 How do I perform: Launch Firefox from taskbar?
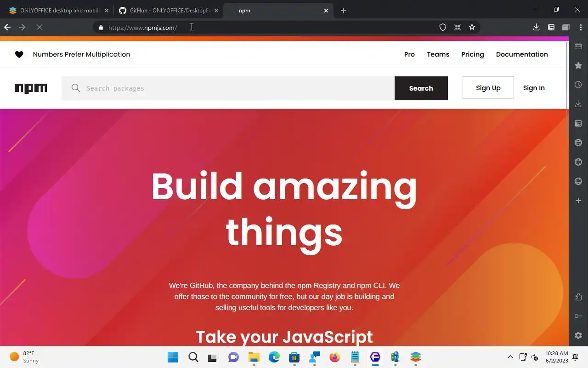[x=335, y=357]
